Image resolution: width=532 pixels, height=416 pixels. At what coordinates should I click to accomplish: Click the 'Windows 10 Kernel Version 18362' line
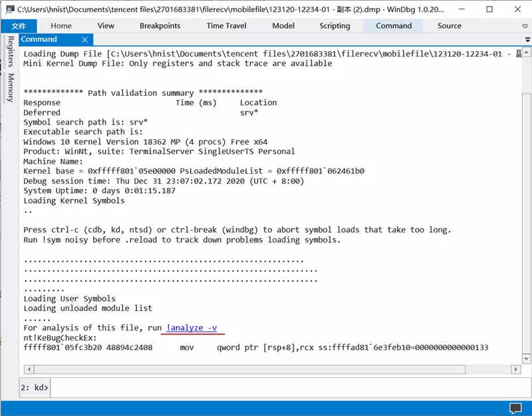[145, 142]
